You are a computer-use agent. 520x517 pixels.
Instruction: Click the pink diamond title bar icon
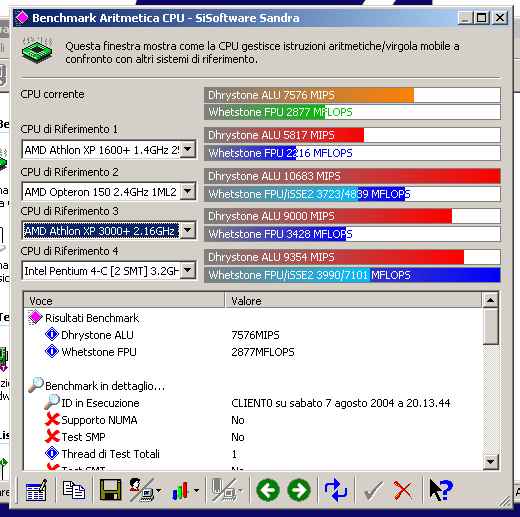click(x=22, y=17)
